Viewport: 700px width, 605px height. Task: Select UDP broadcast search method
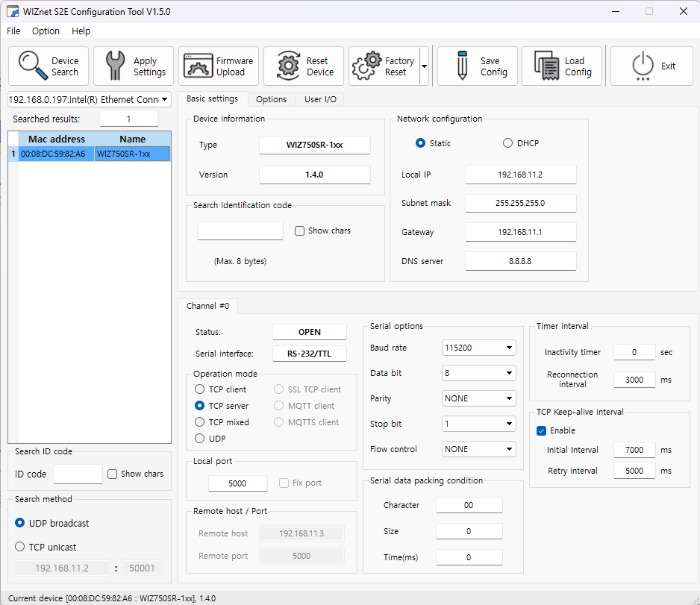pyautogui.click(x=19, y=523)
